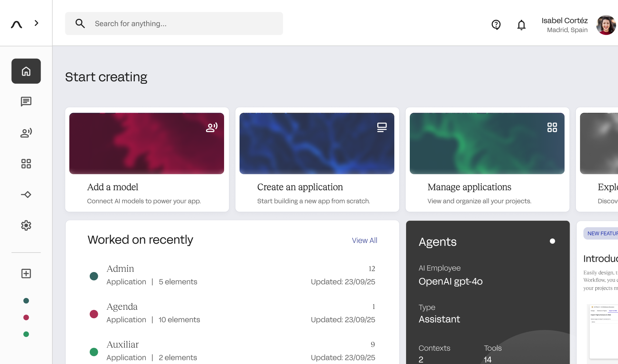Open the chat messages icon in the sidebar
Screen dimensions: 618x364
click(x=26, y=102)
